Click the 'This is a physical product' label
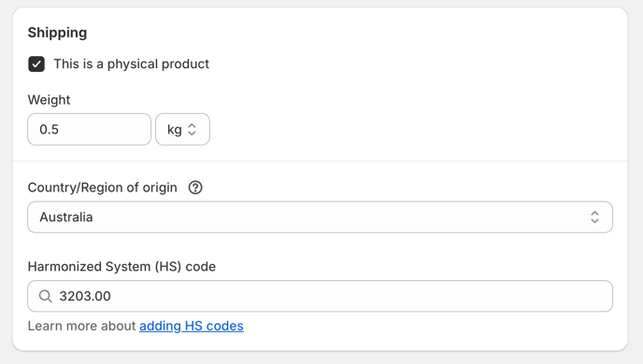The height and width of the screenshot is (364, 643). coord(131,63)
